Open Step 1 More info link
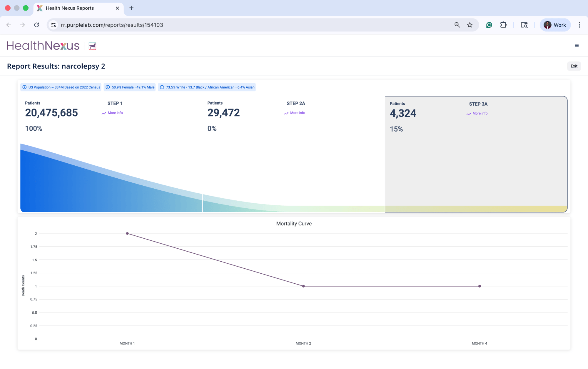The height and width of the screenshot is (369, 588). pyautogui.click(x=115, y=113)
